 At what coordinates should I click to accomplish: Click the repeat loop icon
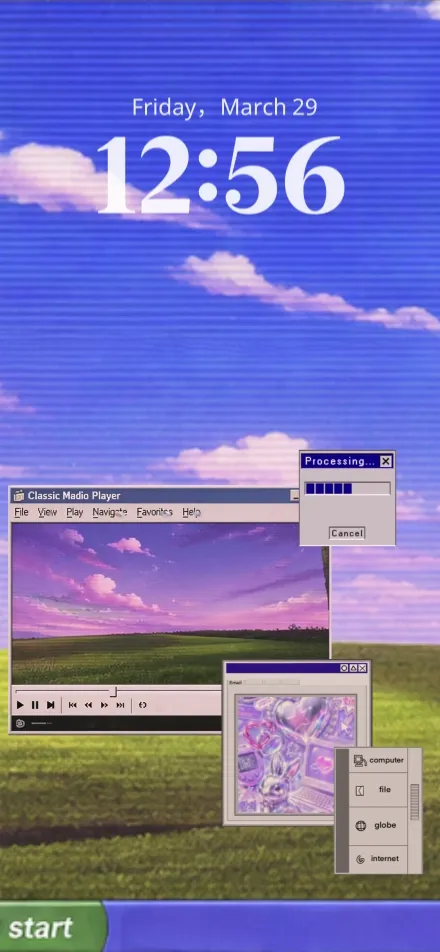(143, 705)
